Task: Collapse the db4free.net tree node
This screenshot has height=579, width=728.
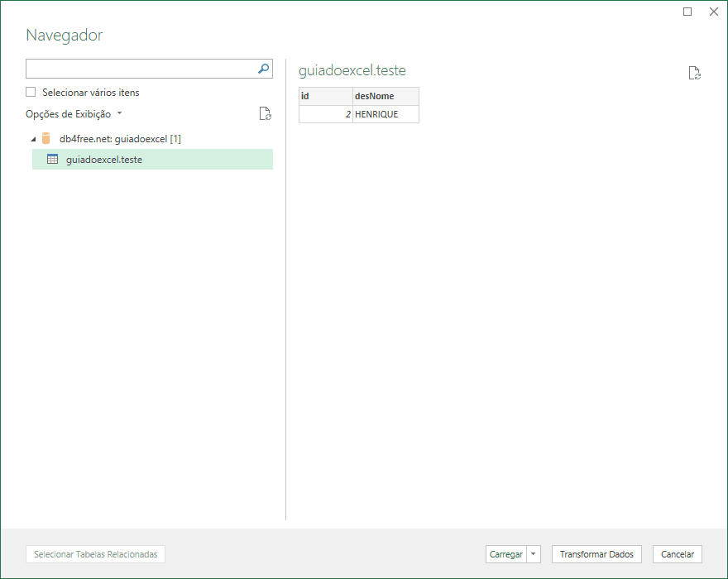Action: click(x=33, y=139)
